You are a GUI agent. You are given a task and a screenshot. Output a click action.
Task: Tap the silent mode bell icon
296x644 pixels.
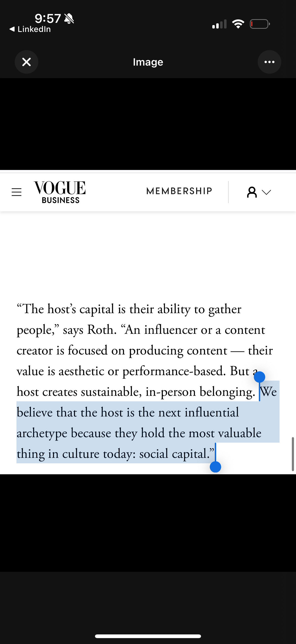(x=69, y=18)
